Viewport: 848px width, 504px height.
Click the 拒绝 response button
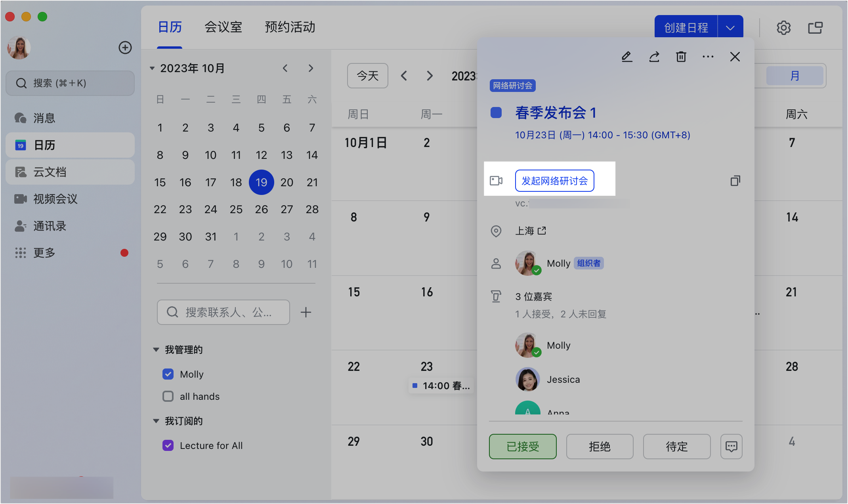click(600, 447)
